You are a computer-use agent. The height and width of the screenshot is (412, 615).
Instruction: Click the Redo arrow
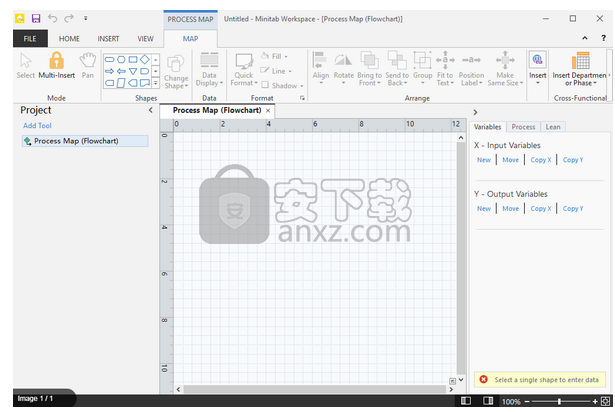69,18
